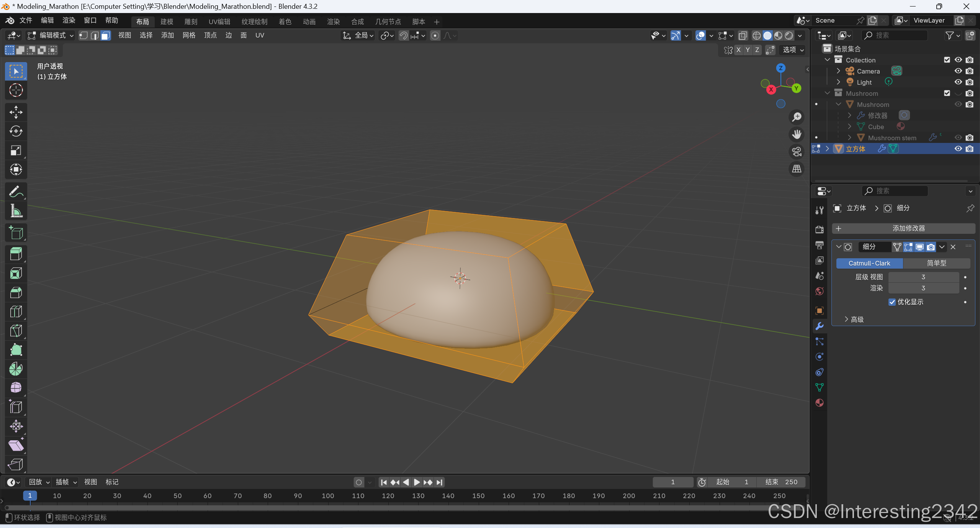Screen dimensions: 980x528
Task: Choose the Measure tool
Action: coord(16,211)
